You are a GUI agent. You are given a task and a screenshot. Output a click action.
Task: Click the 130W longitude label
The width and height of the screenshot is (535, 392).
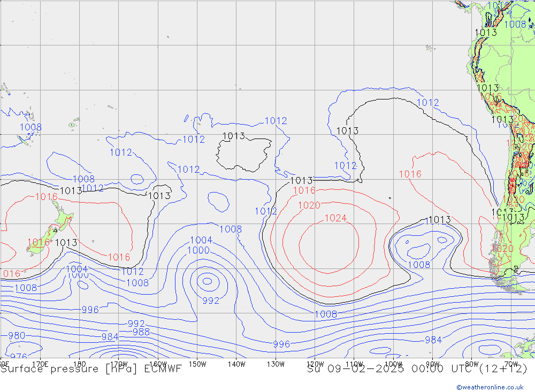tap(276, 364)
